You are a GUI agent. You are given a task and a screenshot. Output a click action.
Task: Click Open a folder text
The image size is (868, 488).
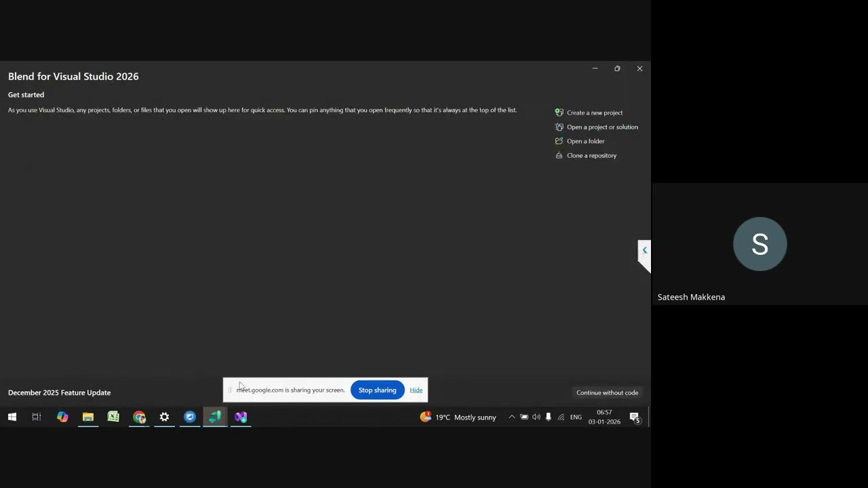(585, 141)
